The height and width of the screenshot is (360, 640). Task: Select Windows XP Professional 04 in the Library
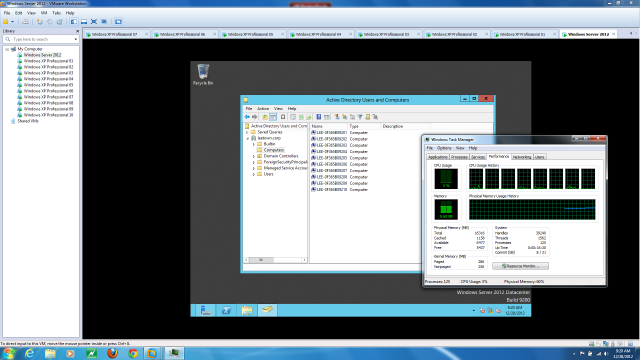click(x=48, y=79)
